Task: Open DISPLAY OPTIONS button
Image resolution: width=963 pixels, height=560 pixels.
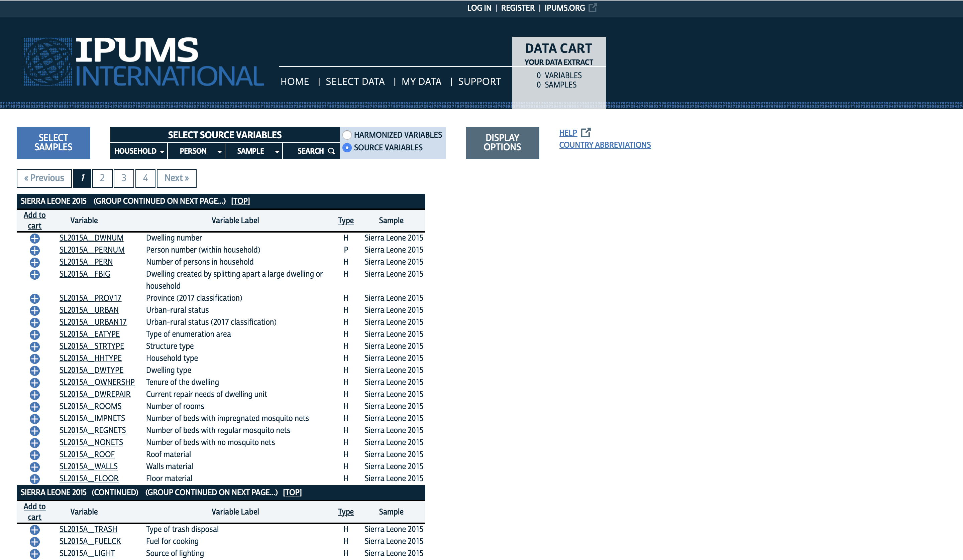Action: (502, 142)
